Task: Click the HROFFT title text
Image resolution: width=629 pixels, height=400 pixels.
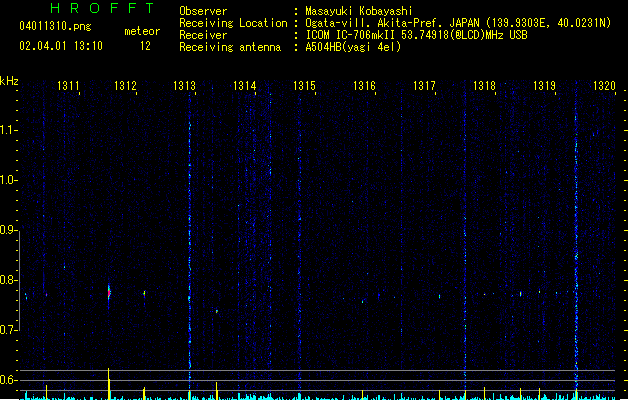Action: click(x=102, y=8)
